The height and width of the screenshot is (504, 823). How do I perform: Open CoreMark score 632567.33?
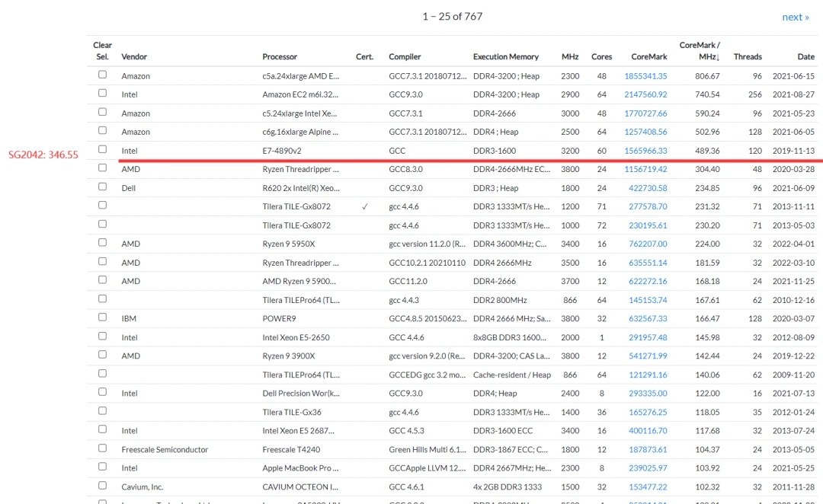pyautogui.click(x=648, y=318)
